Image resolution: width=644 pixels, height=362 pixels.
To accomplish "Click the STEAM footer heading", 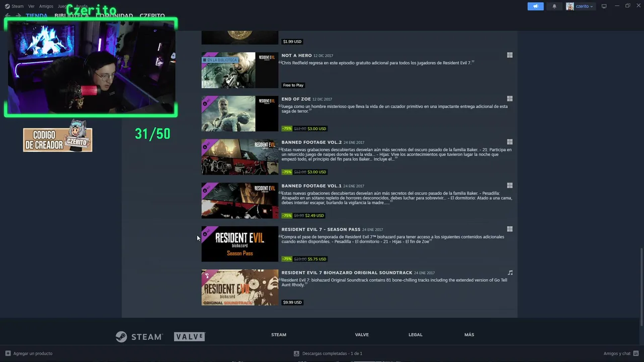I will click(279, 335).
